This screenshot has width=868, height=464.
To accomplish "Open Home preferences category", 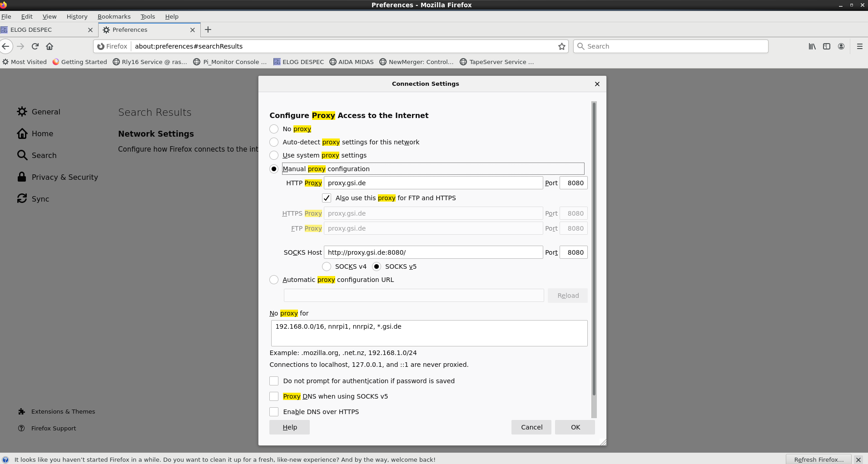I will [x=35, y=133].
